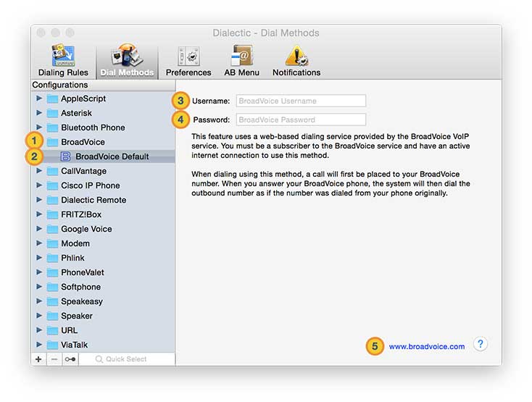Expand the Asterisk disclosure triangle
Screen dimensions: 532x402
pyautogui.click(x=39, y=112)
